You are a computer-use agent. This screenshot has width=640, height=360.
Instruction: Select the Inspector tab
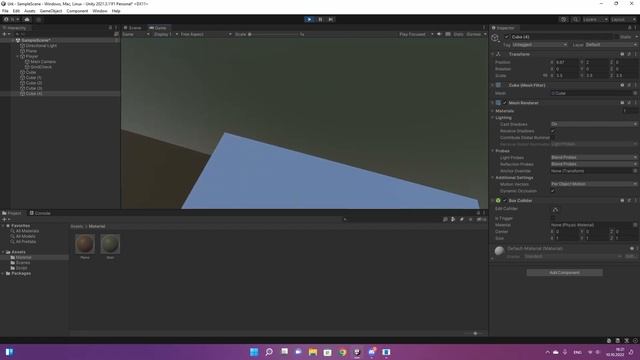pos(503,28)
